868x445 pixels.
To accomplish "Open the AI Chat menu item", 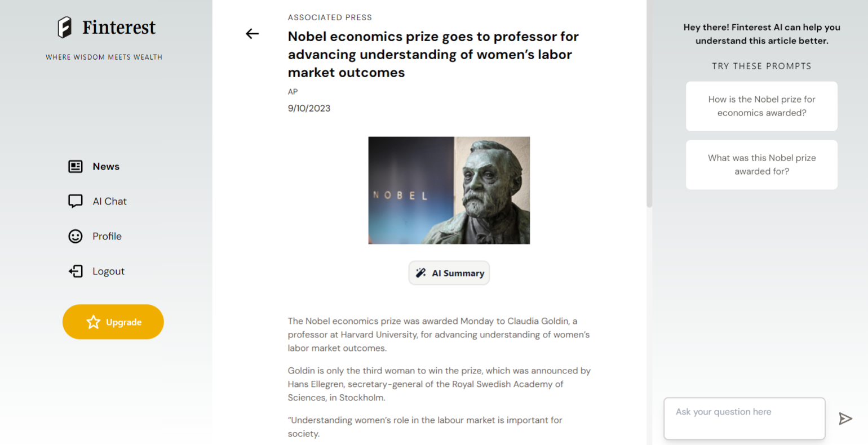I will (98, 201).
